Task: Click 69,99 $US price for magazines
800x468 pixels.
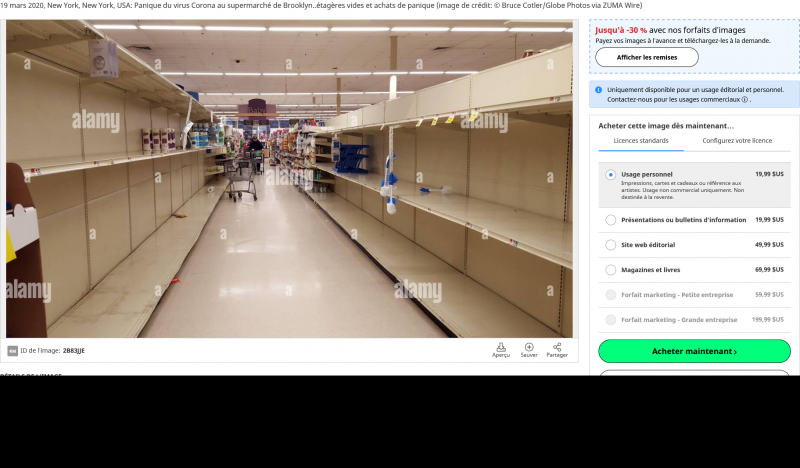Action: click(769, 270)
